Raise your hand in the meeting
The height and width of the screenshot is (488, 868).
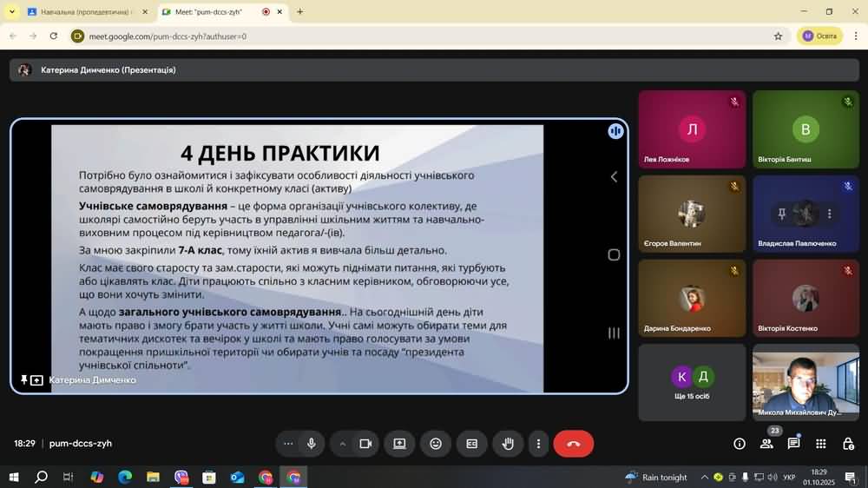(x=508, y=444)
